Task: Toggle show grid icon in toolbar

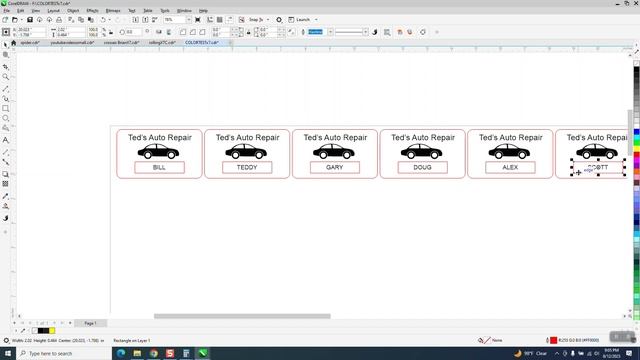Action: pos(220,20)
